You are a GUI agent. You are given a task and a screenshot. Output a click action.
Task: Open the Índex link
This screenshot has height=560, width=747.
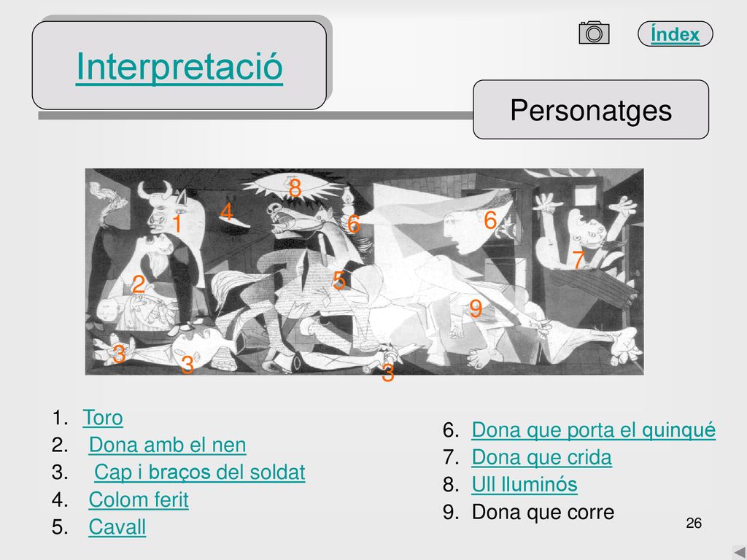(x=675, y=34)
